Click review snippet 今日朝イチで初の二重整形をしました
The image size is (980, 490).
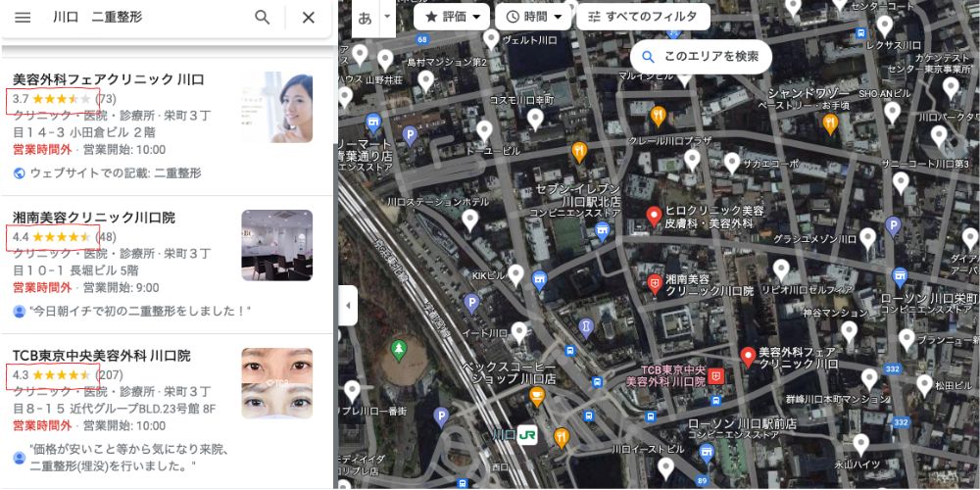point(140,311)
